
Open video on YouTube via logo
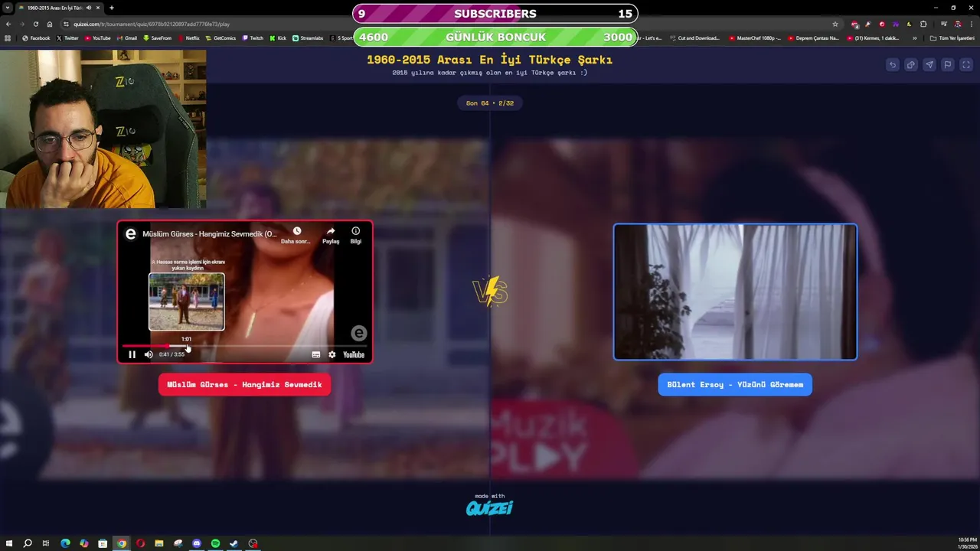pos(354,354)
